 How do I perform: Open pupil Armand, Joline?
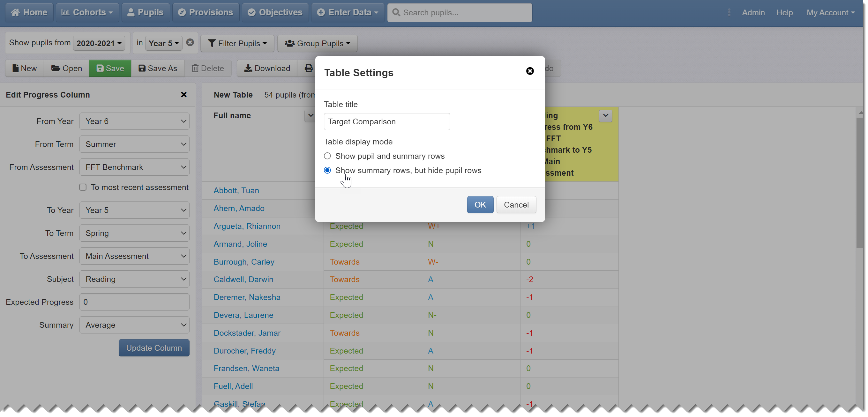[x=240, y=244]
